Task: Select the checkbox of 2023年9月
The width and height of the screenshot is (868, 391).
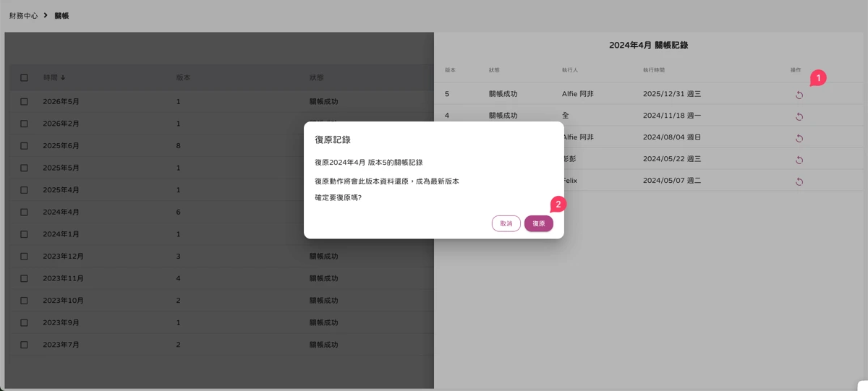Action: point(24,322)
